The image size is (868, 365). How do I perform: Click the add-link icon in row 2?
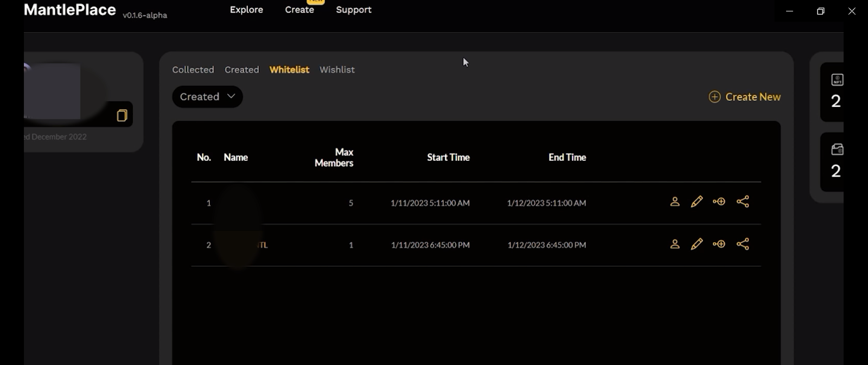pyautogui.click(x=719, y=244)
